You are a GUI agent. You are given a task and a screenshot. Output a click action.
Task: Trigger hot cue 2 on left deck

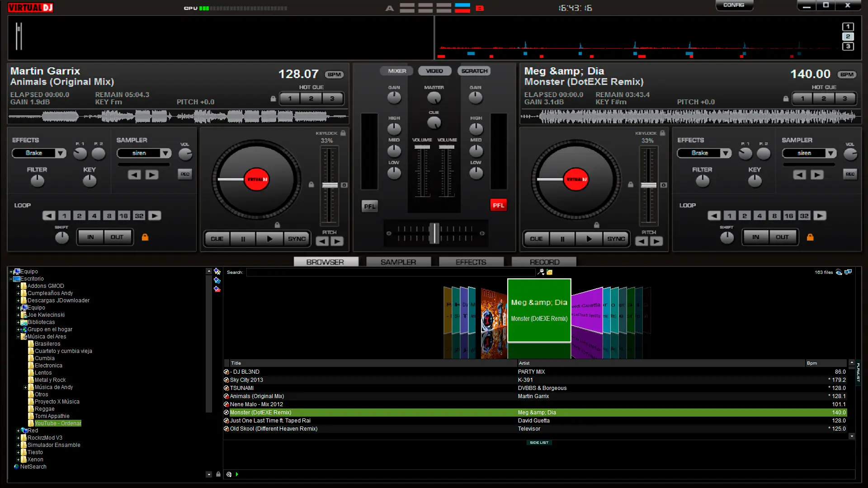[311, 99]
